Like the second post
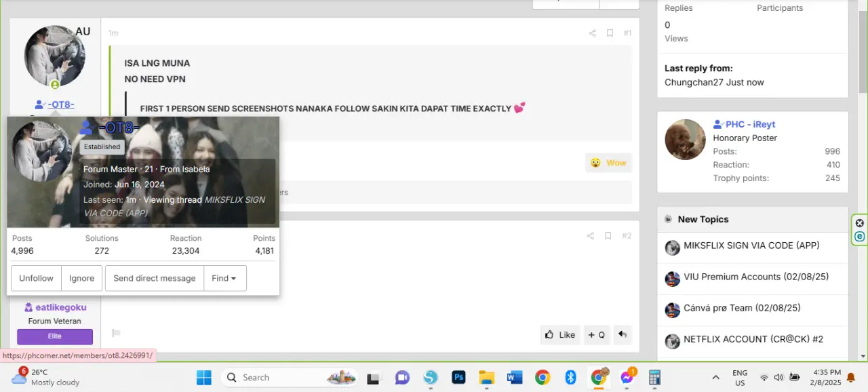 point(560,334)
